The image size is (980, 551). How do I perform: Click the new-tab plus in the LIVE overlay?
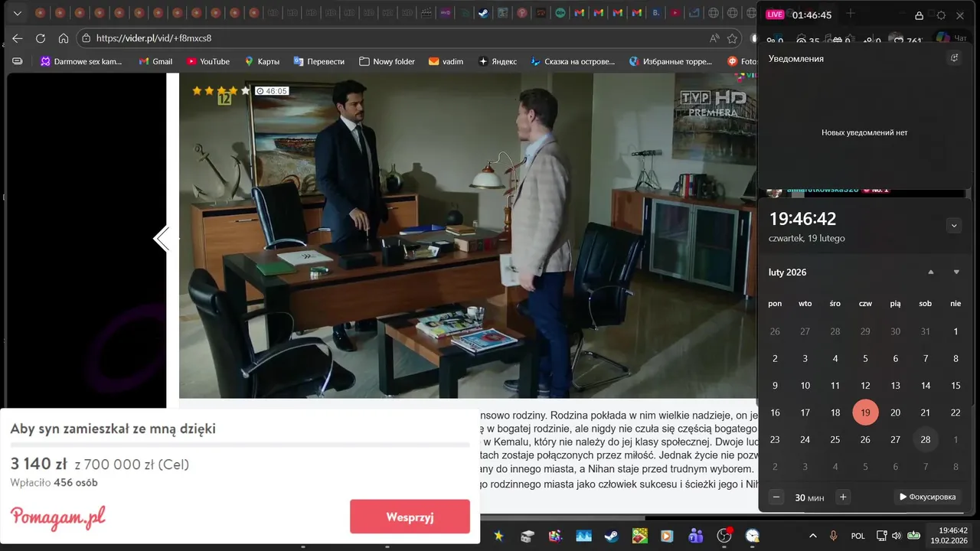click(x=850, y=14)
